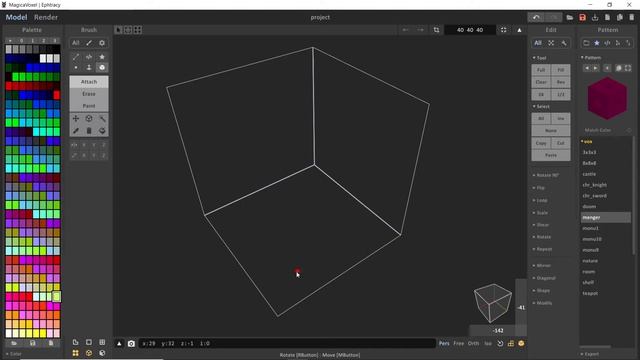Viewport: 640px width, 360px height.
Task: Choose the Move tool in the brush panel
Action: pos(76,118)
